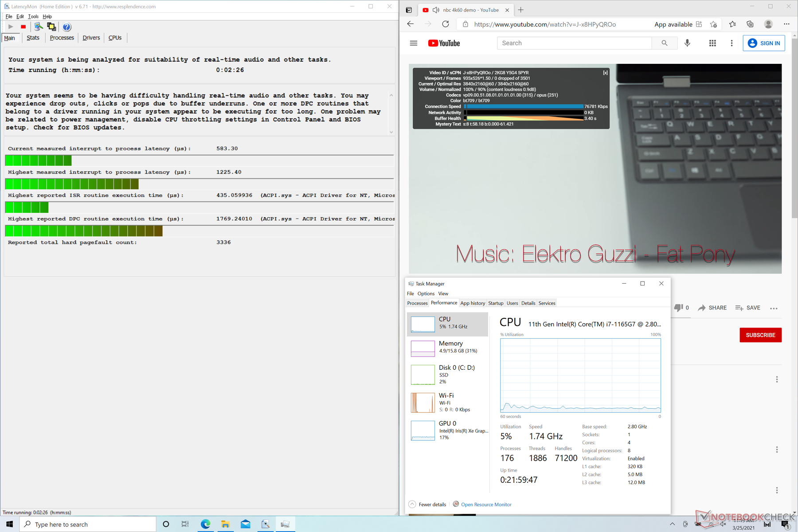The height and width of the screenshot is (532, 798).
Task: Switch to the LatencyMon Stats tab
Action: pos(33,38)
